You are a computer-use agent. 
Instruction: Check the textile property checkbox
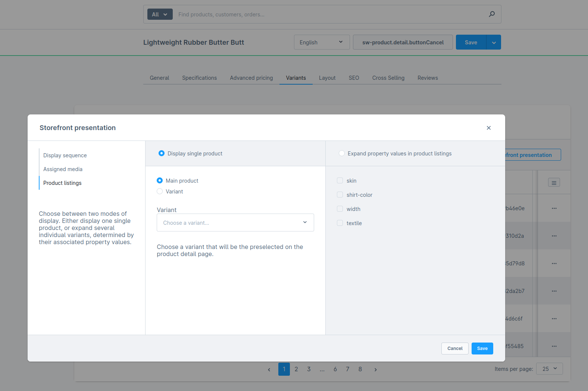click(x=340, y=223)
